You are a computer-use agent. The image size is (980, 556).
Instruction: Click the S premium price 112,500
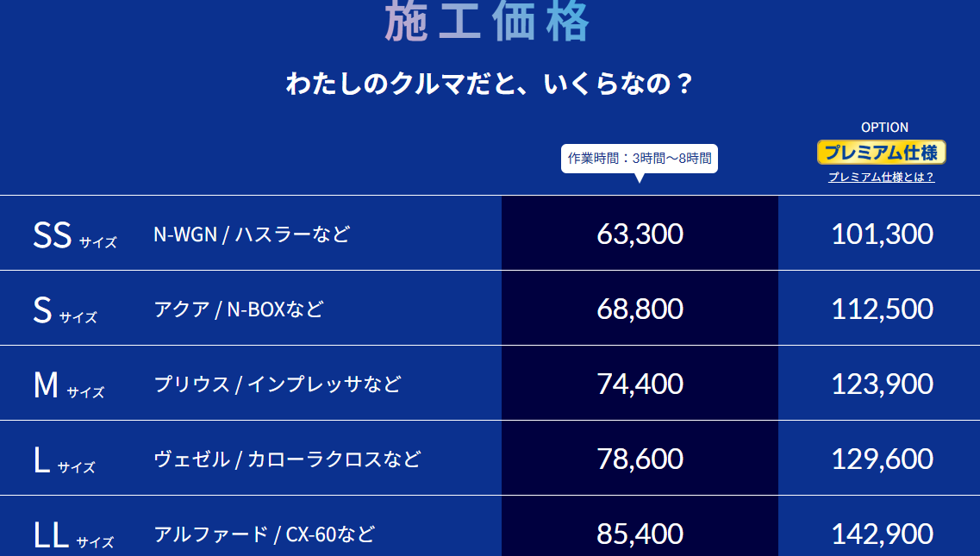pyautogui.click(x=882, y=309)
